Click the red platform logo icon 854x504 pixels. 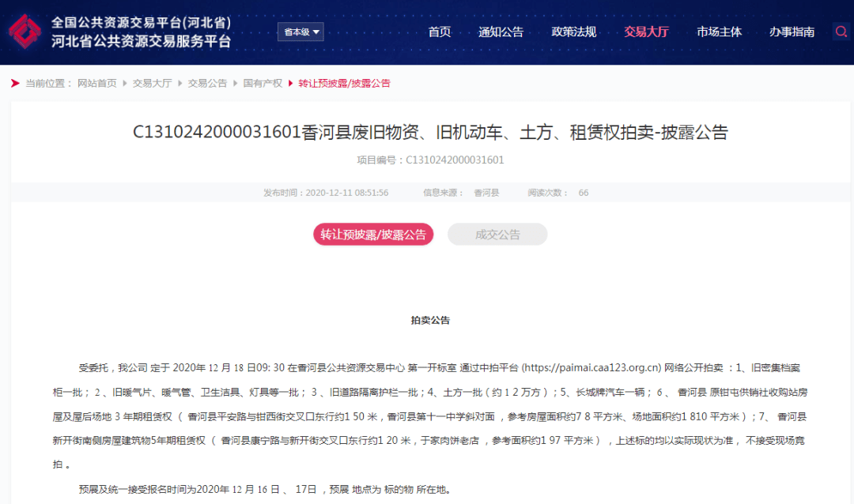(x=25, y=32)
